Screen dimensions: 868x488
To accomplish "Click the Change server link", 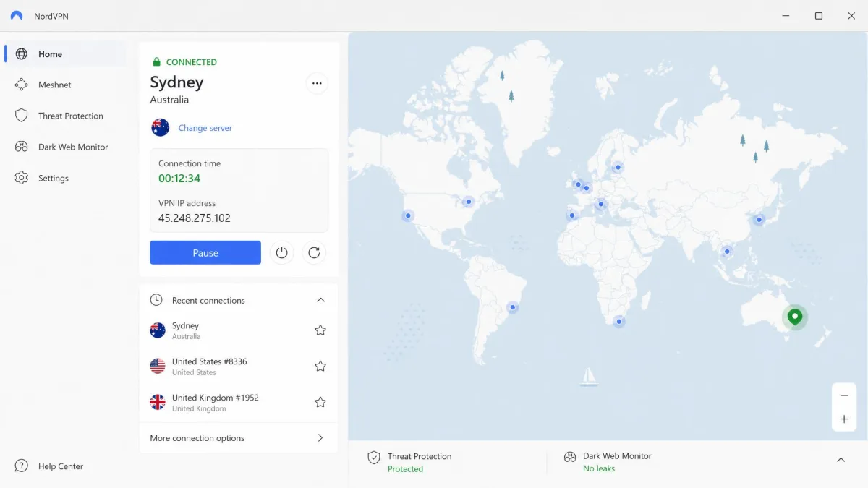I will [x=205, y=128].
